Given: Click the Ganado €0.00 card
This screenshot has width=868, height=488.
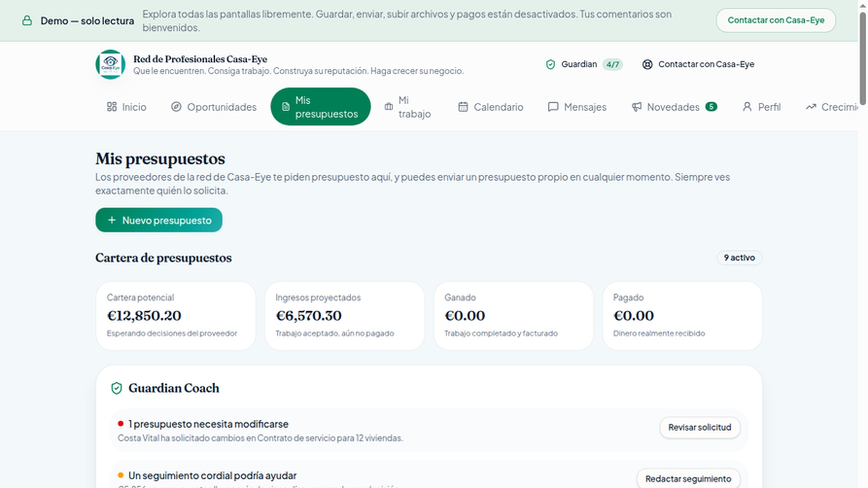Looking at the screenshot, I should tap(514, 315).
